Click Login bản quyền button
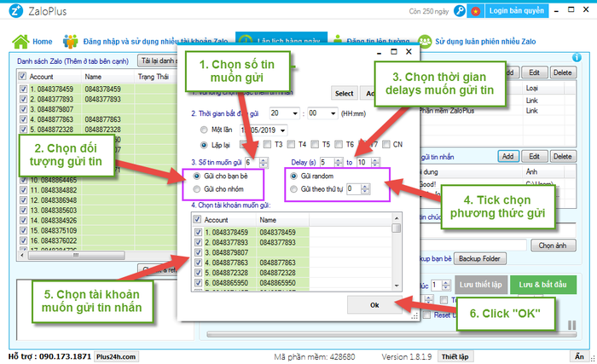The image size is (597, 364). tap(517, 11)
